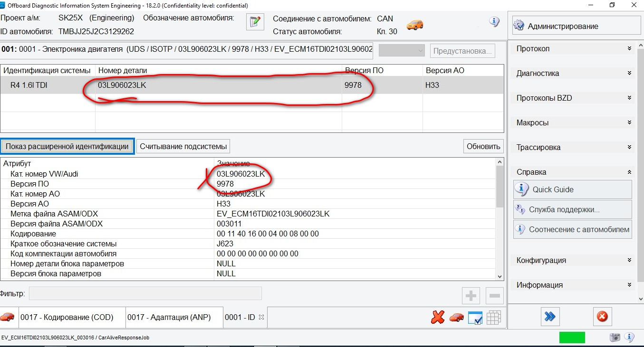
Task: Click the info bubble icon in status bar
Action: click(x=629, y=338)
